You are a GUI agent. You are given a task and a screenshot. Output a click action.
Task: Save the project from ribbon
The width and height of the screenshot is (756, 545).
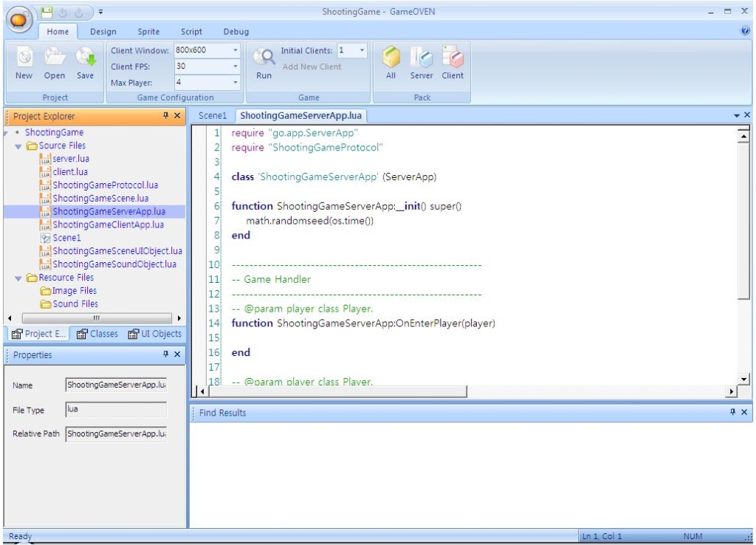(x=86, y=63)
